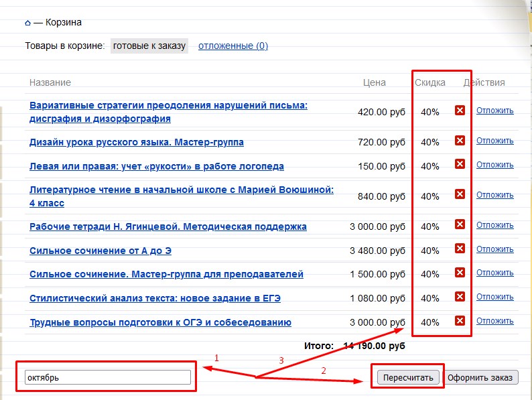Switch to 'отложенные (0)' tab
This screenshot has width=532, height=400.
coord(233,46)
